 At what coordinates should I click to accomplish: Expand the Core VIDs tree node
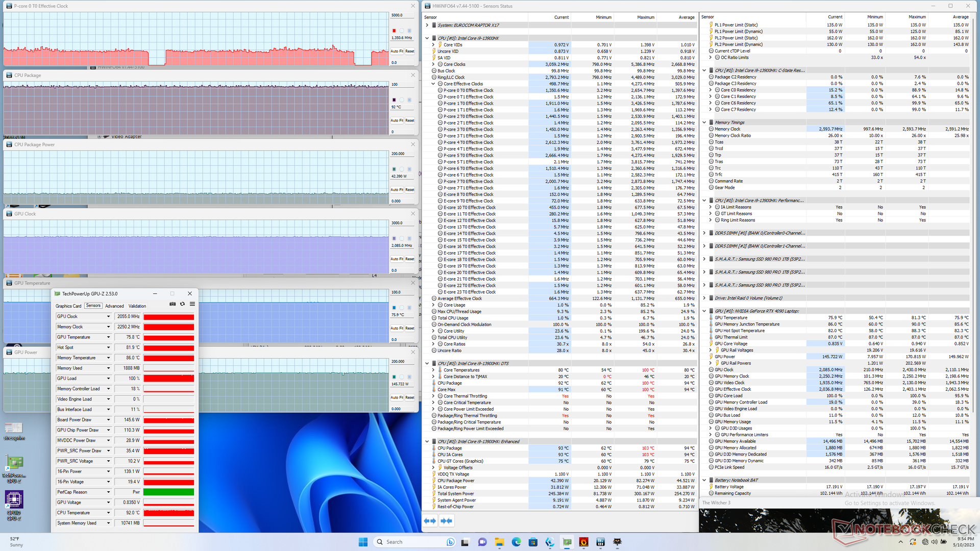(433, 45)
